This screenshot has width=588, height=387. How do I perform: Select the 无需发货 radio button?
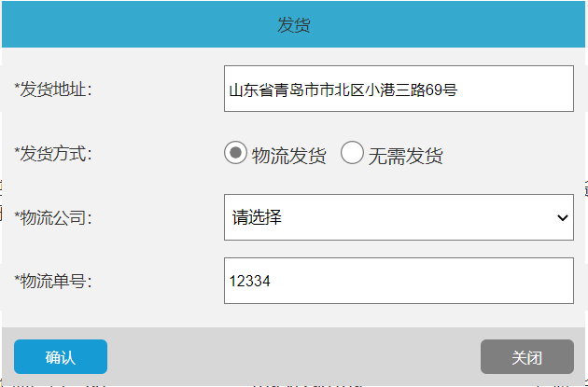352,154
